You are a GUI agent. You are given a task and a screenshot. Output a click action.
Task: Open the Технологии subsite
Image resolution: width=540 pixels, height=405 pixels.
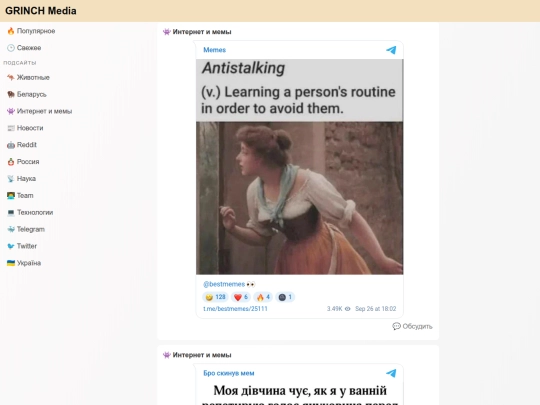click(x=35, y=212)
